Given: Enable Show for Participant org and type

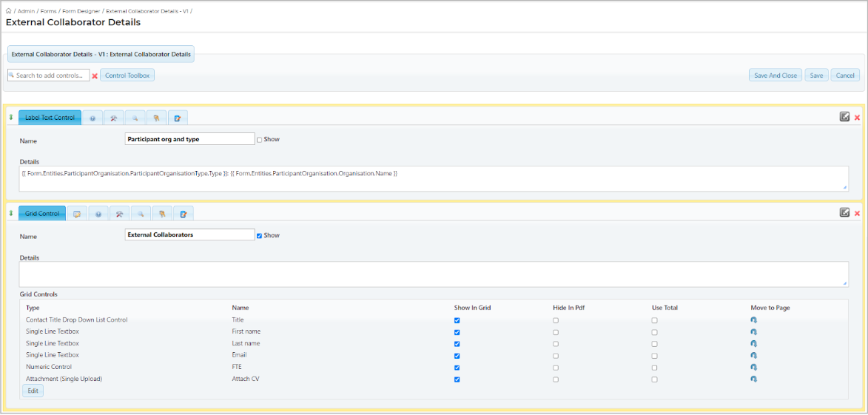Looking at the screenshot, I should tap(259, 139).
